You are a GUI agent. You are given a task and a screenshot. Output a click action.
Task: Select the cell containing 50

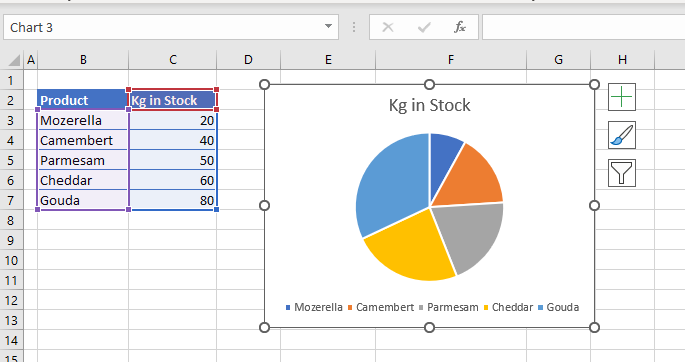click(x=173, y=160)
